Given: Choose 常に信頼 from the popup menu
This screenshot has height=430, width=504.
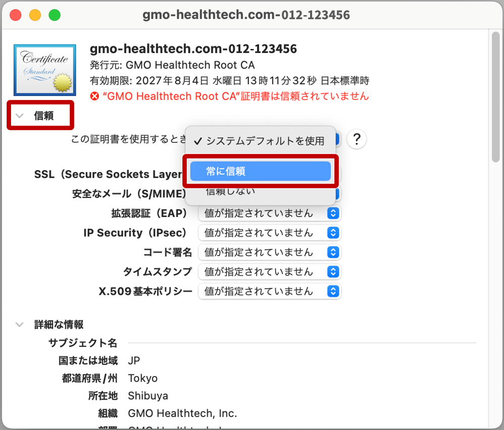Looking at the screenshot, I should click(261, 171).
